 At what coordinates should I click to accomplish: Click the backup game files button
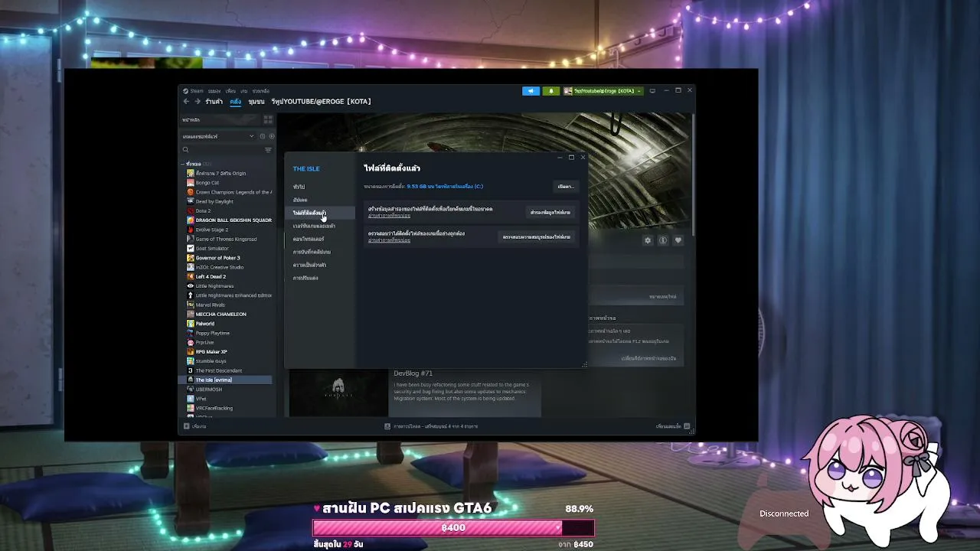(550, 212)
